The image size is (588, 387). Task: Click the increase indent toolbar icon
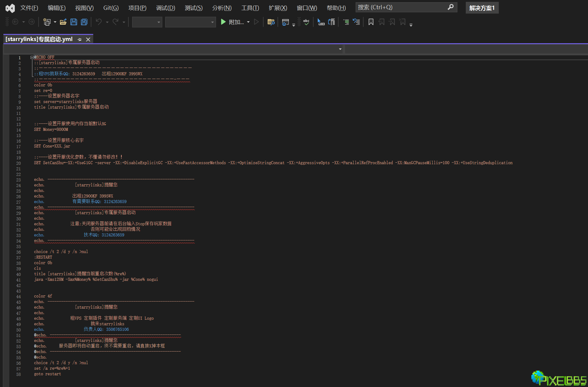pyautogui.click(x=332, y=22)
